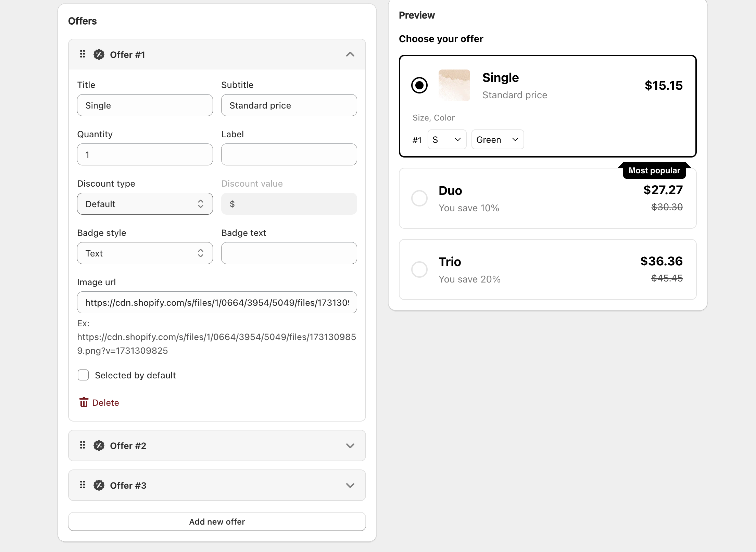
Task: Enable the Selected by default checkbox
Action: point(83,375)
